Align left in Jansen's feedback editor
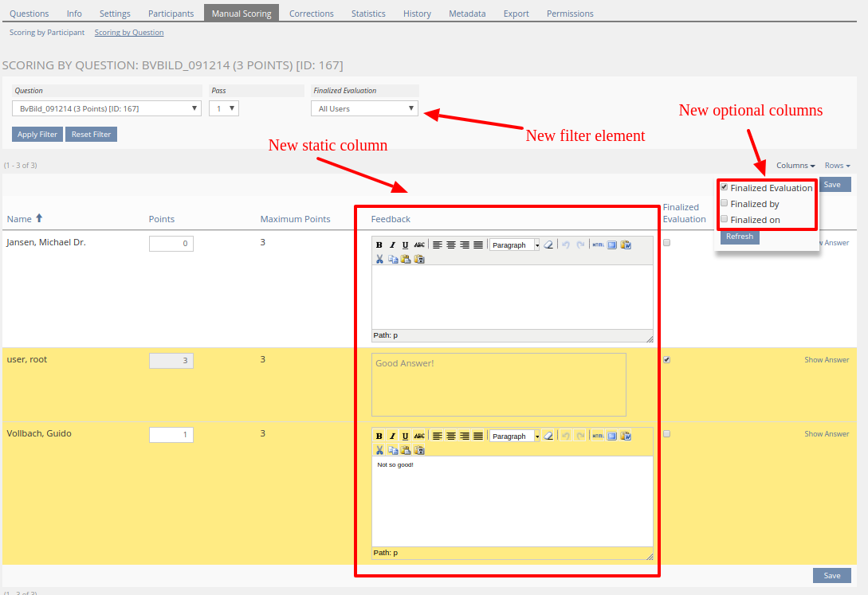868x595 pixels. pyautogui.click(x=438, y=245)
